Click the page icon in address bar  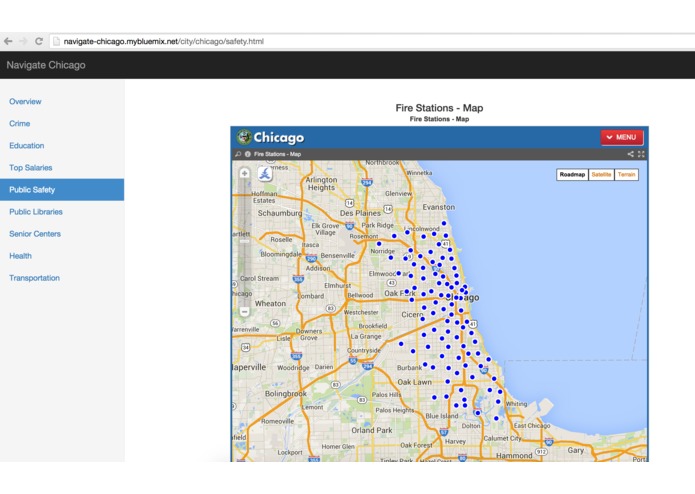pyautogui.click(x=56, y=41)
